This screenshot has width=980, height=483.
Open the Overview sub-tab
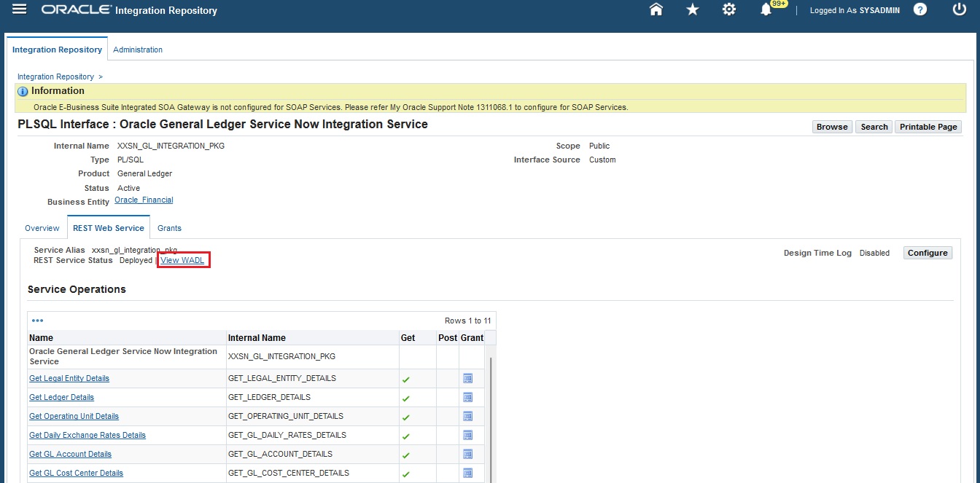coord(42,228)
